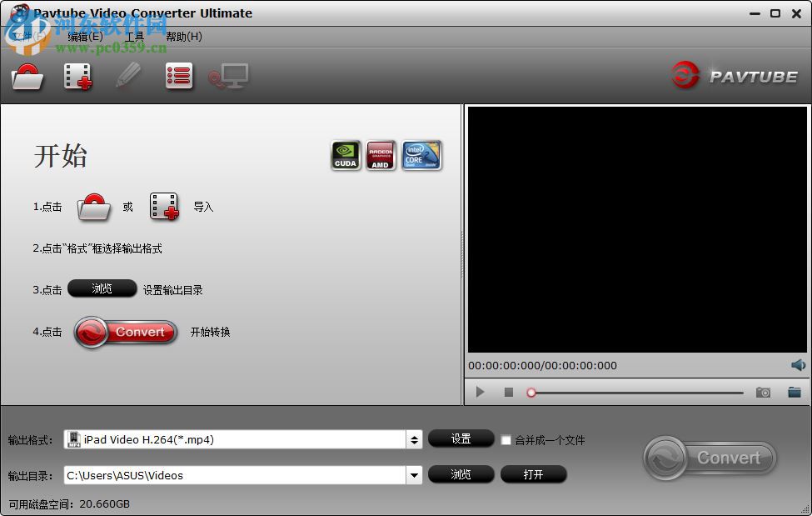Enable 合并成一个文件 checkbox
Image resolution: width=812 pixels, height=516 pixels.
506,439
